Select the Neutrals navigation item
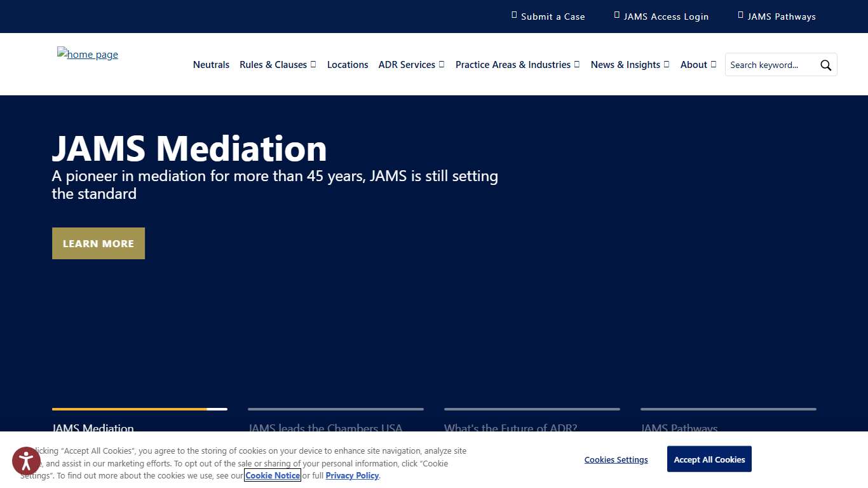868x488 pixels. click(211, 64)
